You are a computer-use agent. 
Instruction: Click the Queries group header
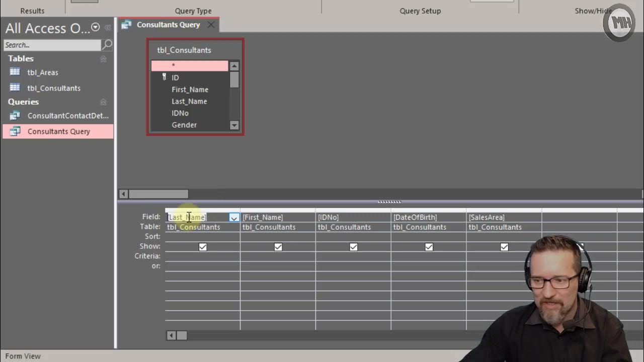point(23,102)
